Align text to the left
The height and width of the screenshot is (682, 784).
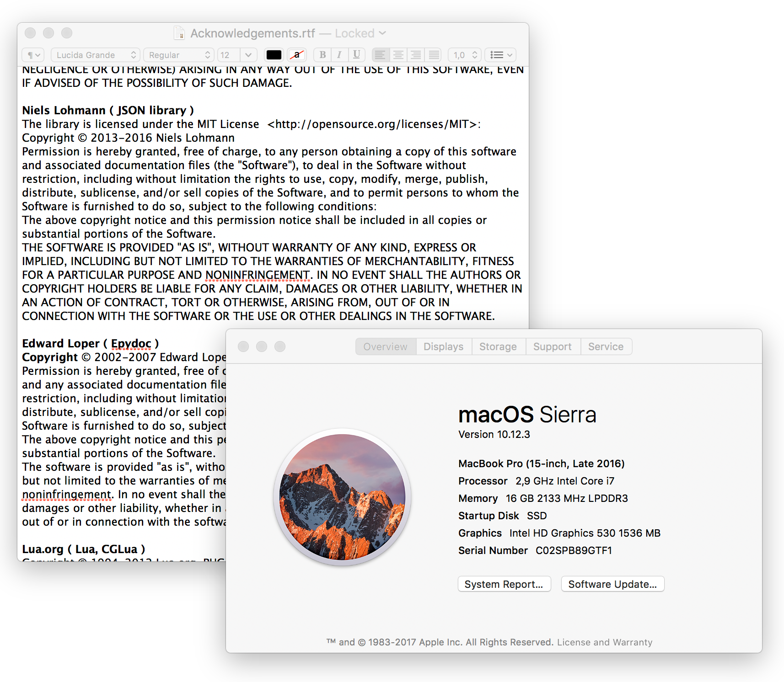pyautogui.click(x=380, y=55)
